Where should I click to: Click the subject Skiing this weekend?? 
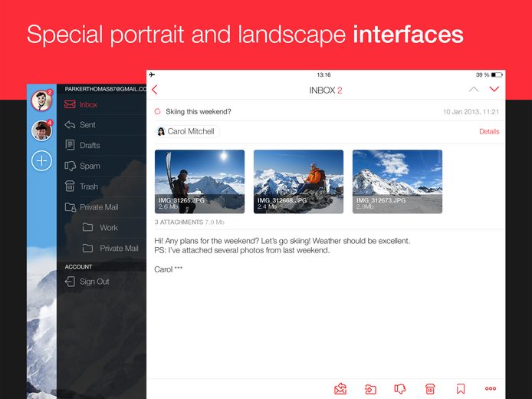click(199, 112)
